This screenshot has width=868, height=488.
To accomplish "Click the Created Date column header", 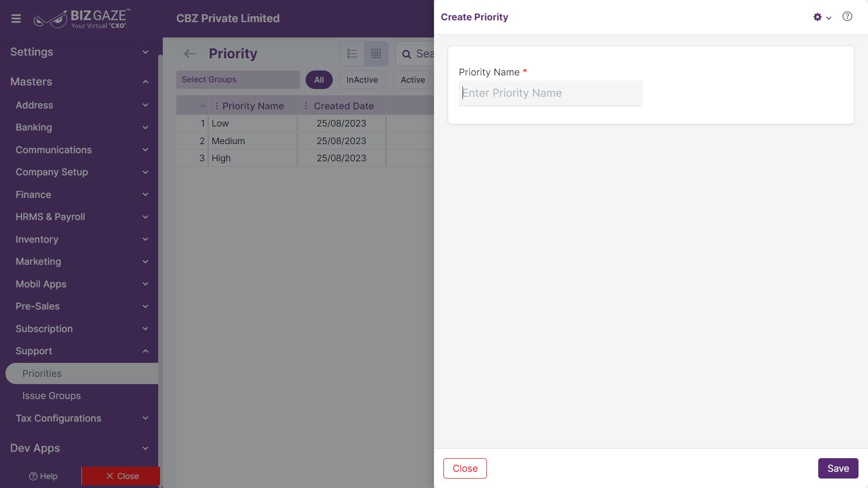I will pos(342,106).
